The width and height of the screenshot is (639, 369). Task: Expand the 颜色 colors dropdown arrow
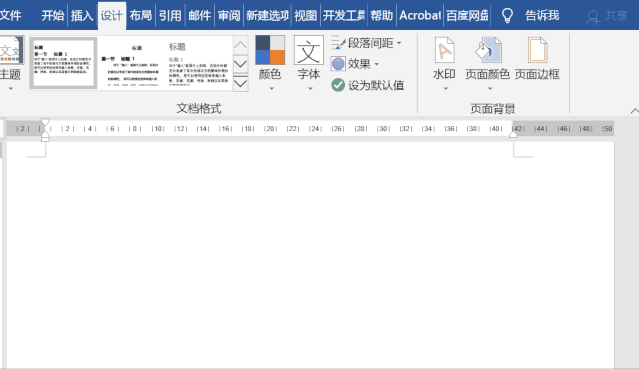pos(271,88)
